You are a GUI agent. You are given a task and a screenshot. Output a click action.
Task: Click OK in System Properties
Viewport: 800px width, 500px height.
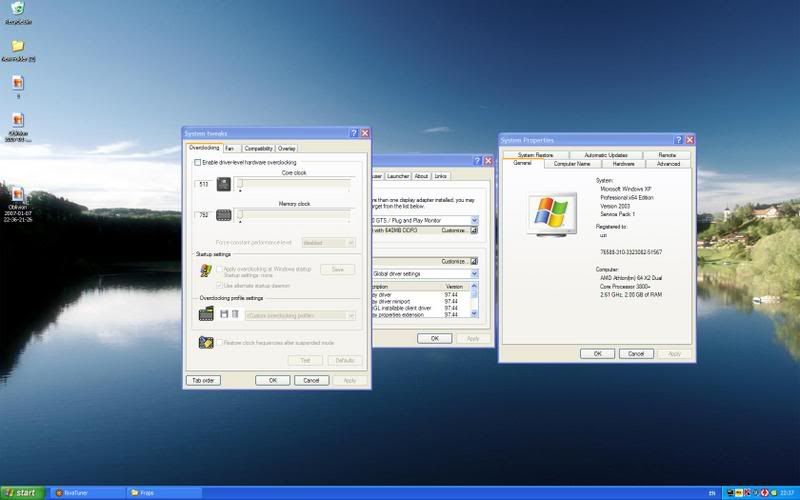(x=597, y=354)
